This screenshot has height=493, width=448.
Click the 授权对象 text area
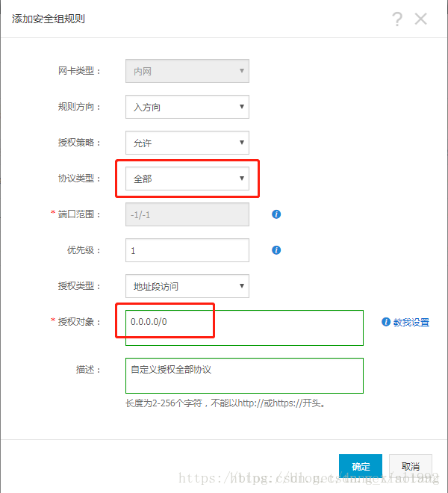245,328
